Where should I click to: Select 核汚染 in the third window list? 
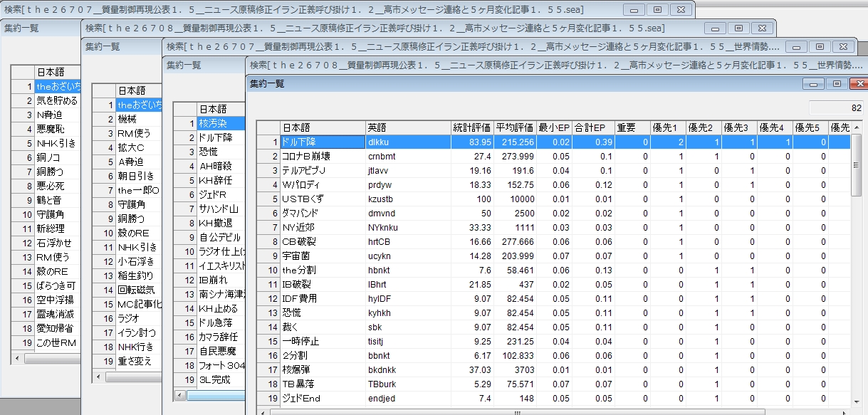coord(221,123)
